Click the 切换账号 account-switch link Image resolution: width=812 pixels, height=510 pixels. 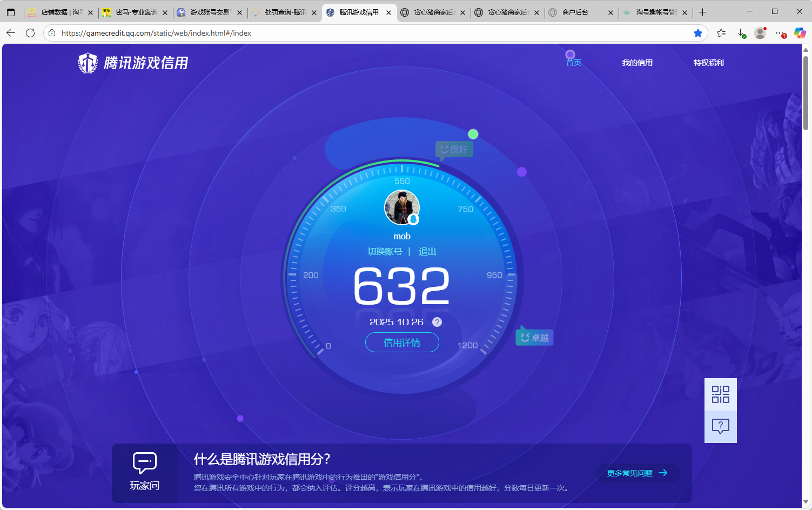[385, 251]
